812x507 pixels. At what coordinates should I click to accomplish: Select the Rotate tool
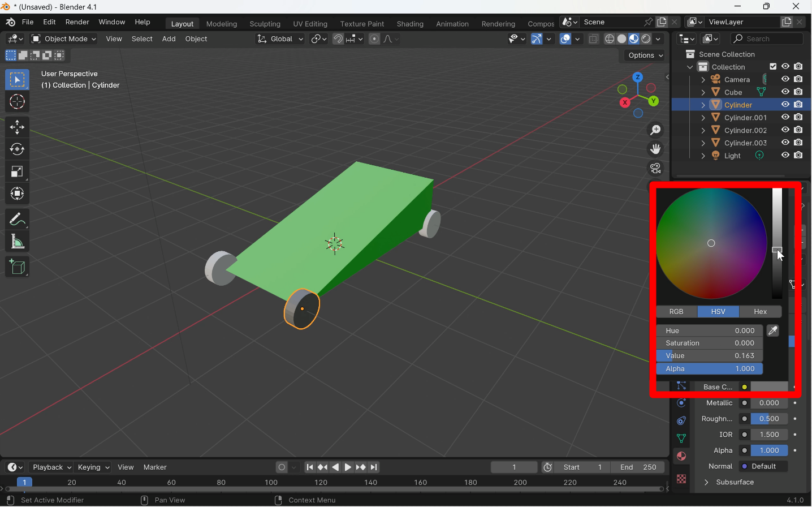pos(17,149)
